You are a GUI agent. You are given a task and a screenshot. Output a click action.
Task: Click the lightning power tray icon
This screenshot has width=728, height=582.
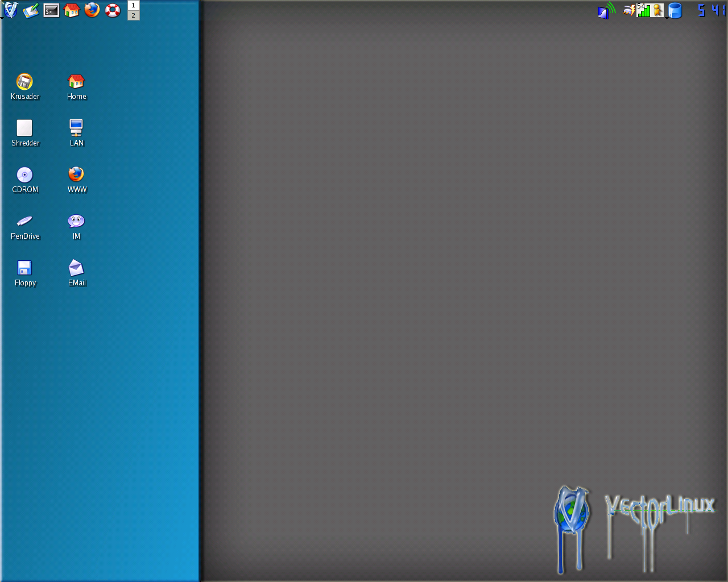pos(629,10)
